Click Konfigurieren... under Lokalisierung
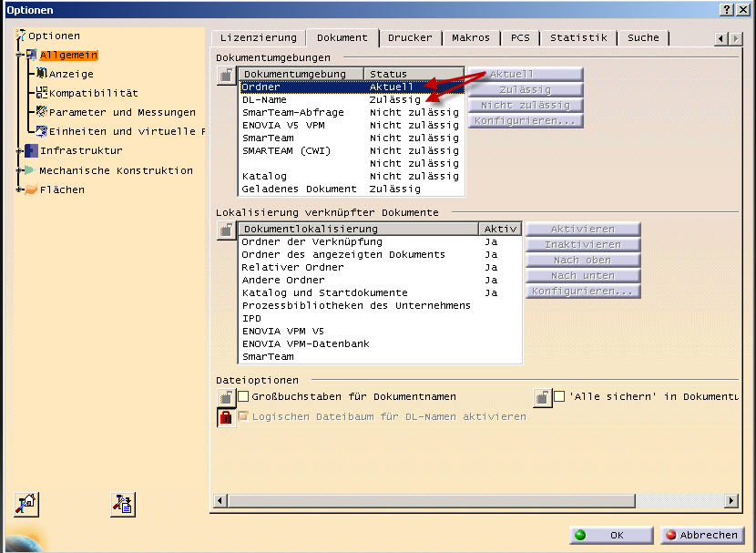 click(x=583, y=292)
